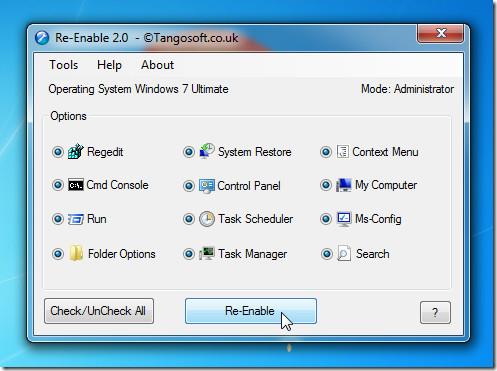
Task: Toggle the Search option
Action: 326,254
